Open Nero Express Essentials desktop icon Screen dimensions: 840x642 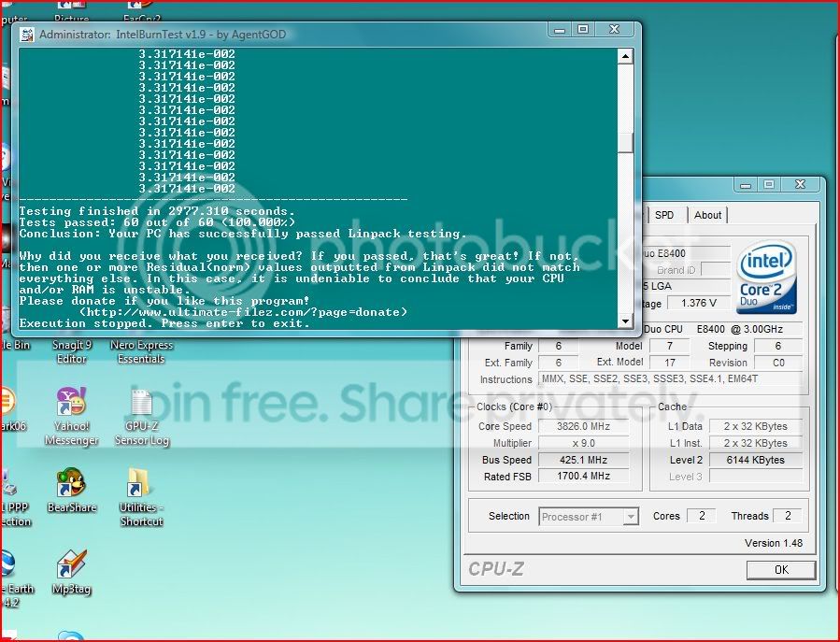pyautogui.click(x=141, y=351)
